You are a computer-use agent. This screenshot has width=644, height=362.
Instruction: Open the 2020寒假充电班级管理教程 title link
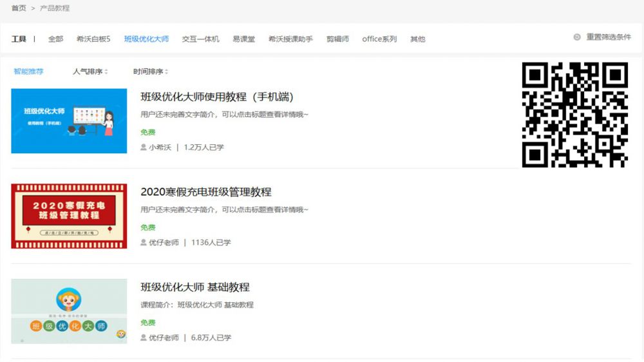205,192
